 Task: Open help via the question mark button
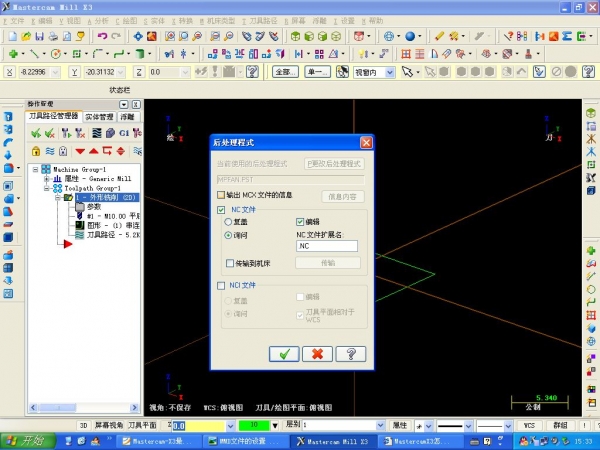click(350, 354)
